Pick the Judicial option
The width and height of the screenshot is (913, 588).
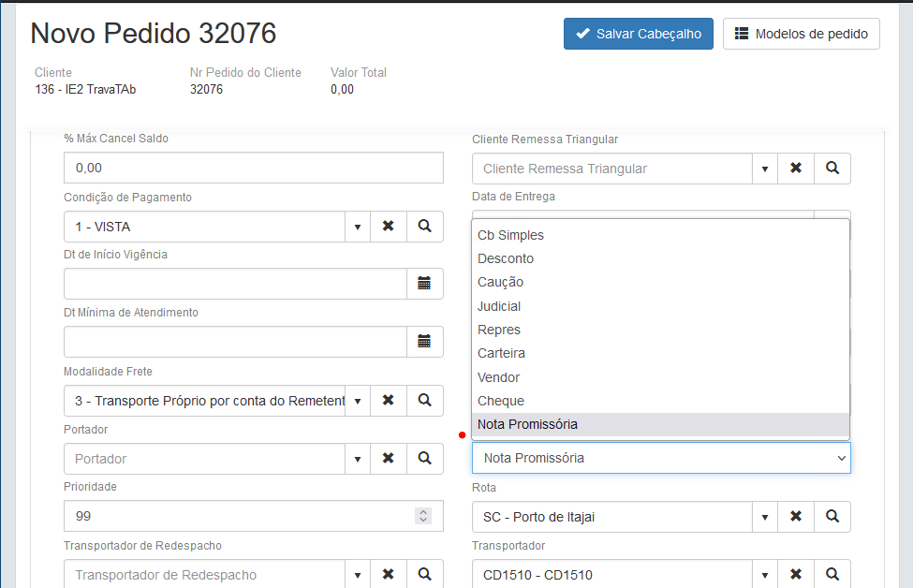pos(499,306)
